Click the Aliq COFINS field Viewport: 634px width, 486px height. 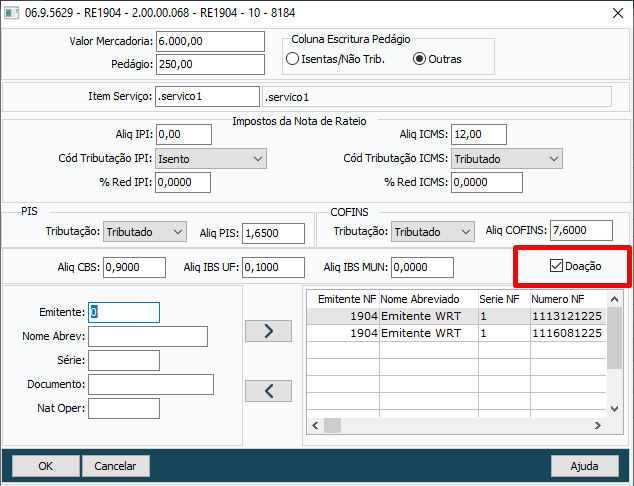click(581, 230)
